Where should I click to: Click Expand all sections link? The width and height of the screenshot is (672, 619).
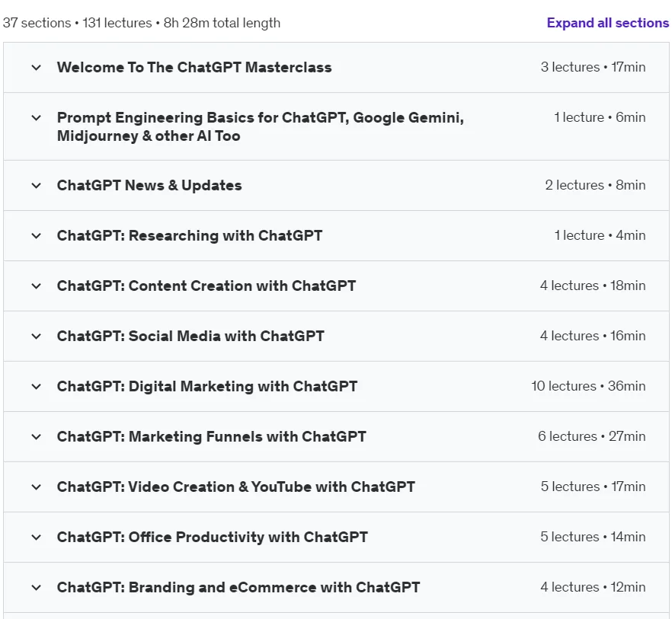click(x=608, y=23)
